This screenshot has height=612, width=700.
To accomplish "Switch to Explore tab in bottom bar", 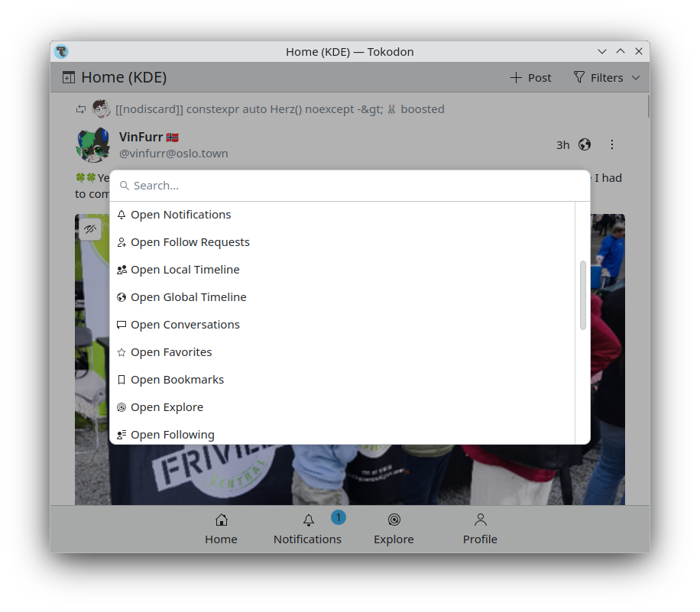I will point(394,529).
